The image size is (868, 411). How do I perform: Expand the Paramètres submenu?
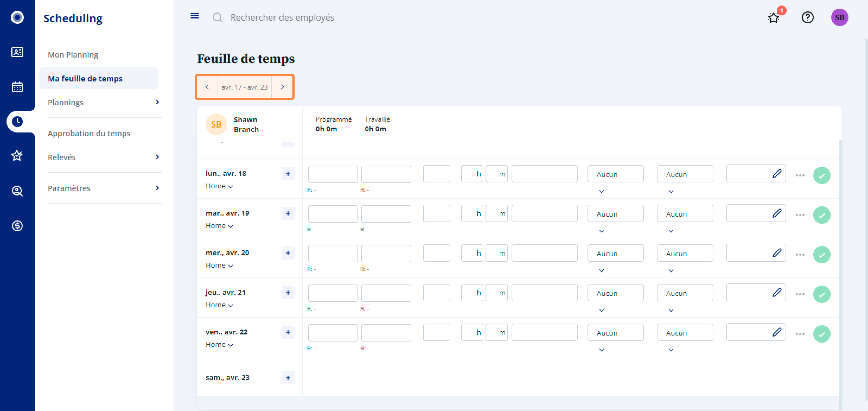coord(157,188)
